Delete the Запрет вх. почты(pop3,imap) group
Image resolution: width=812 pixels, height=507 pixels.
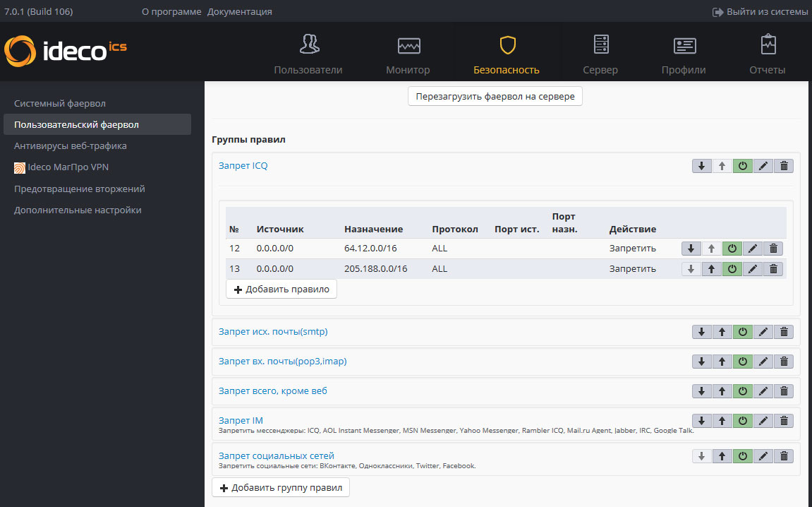tap(784, 362)
